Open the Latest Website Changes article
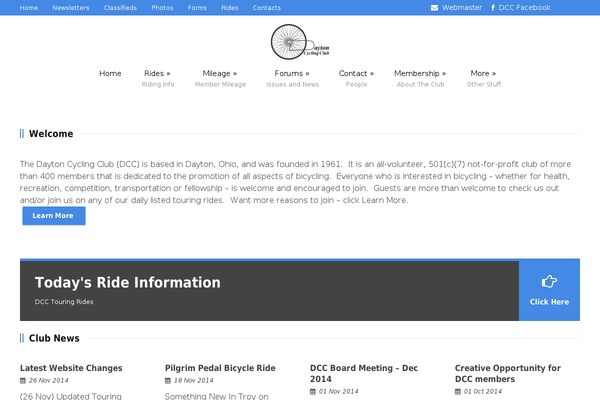 [x=71, y=368]
